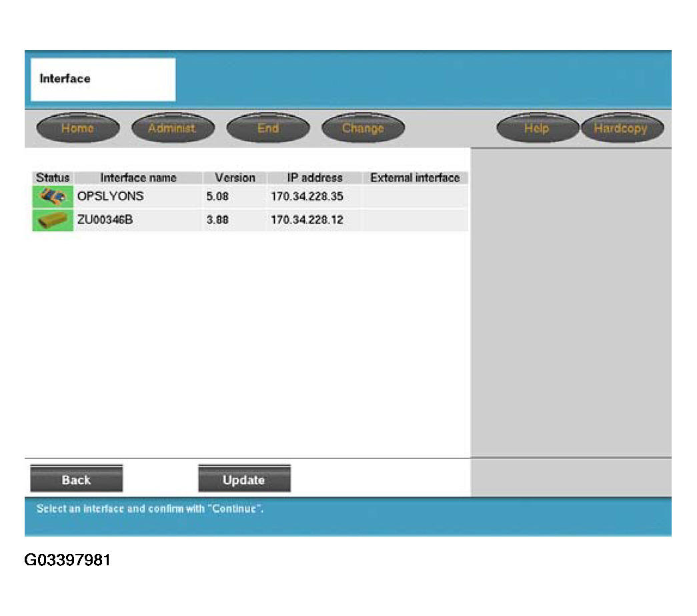Open Help

point(537,128)
